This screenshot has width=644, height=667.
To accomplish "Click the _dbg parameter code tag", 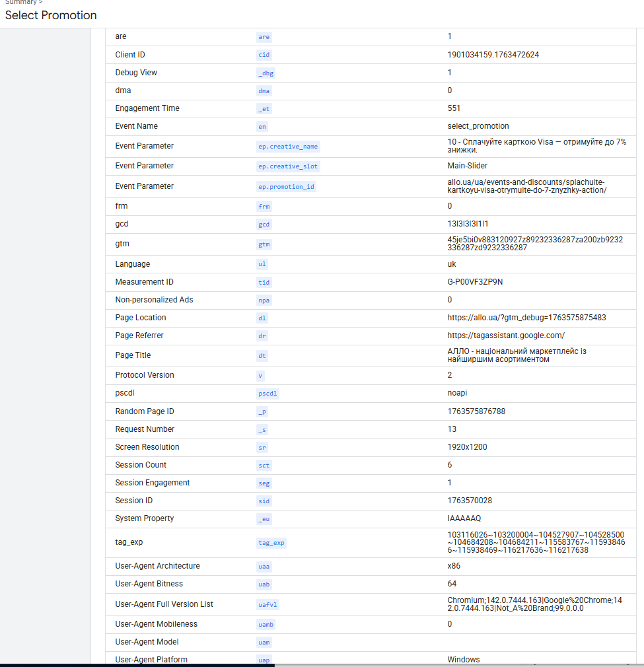I will [266, 73].
